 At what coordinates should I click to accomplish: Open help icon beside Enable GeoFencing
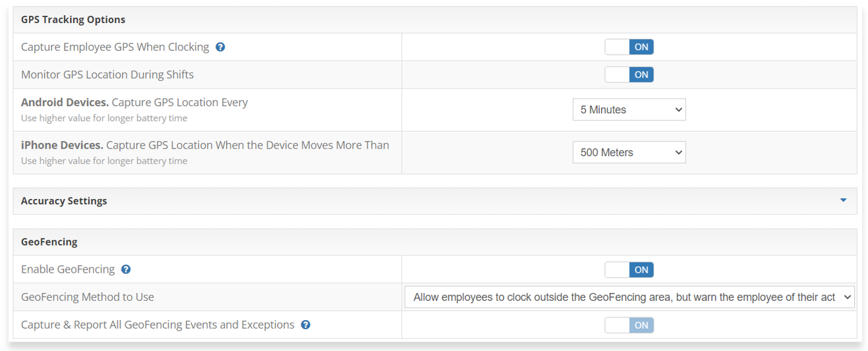126,269
